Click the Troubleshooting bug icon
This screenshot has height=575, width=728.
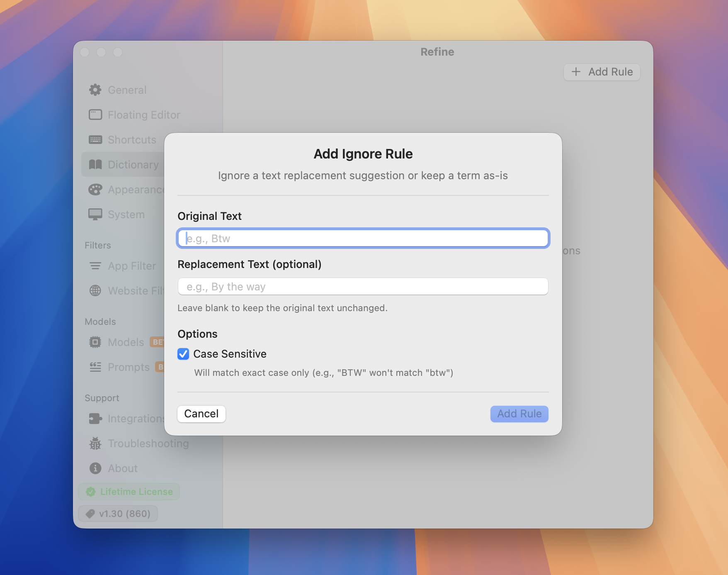point(95,443)
